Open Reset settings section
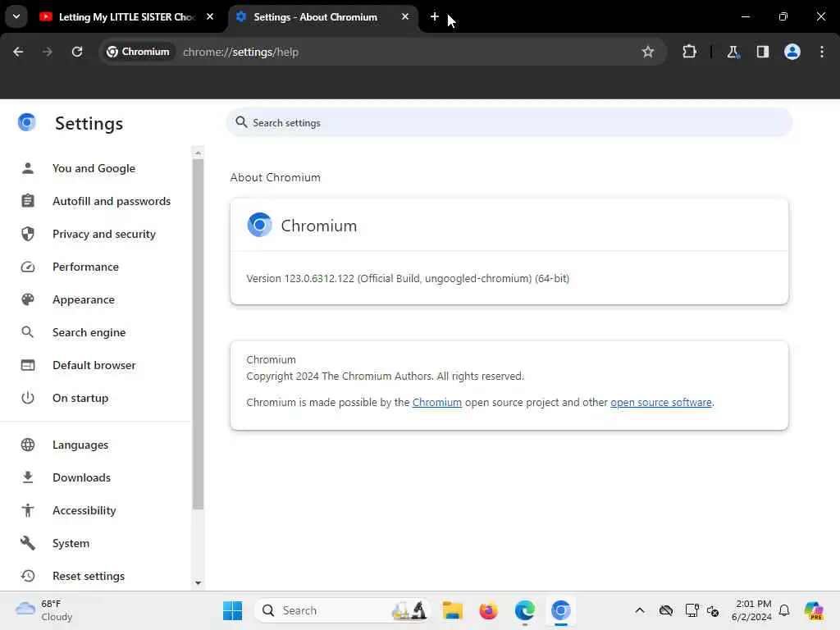 coord(94,576)
